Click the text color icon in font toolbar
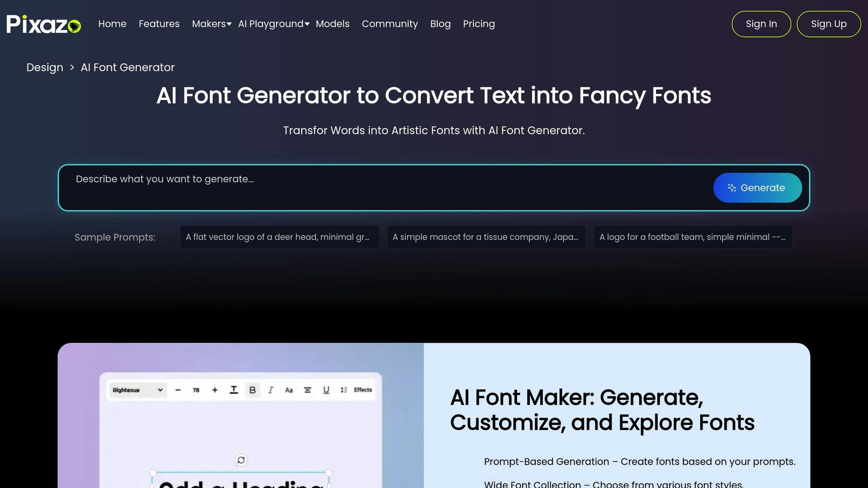Viewport: 868px width, 488px height. click(x=234, y=390)
